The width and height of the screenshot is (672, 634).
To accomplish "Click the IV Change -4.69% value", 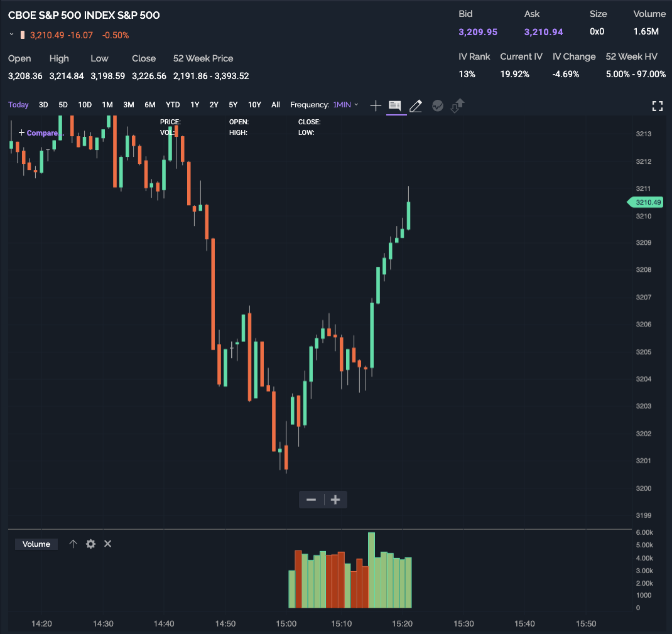I will (x=566, y=74).
